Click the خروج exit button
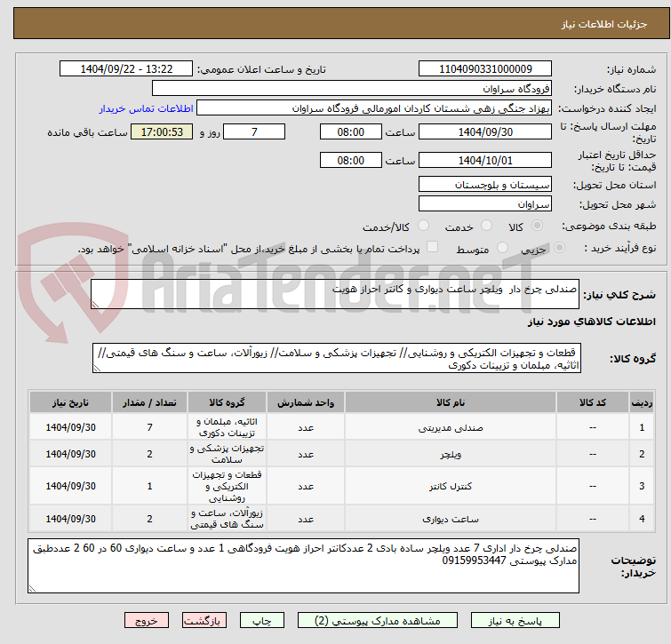671x644 pixels. 147,621
